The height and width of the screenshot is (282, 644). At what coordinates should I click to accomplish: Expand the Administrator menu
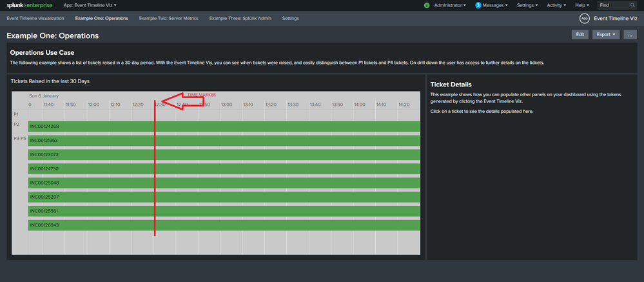[450, 5]
